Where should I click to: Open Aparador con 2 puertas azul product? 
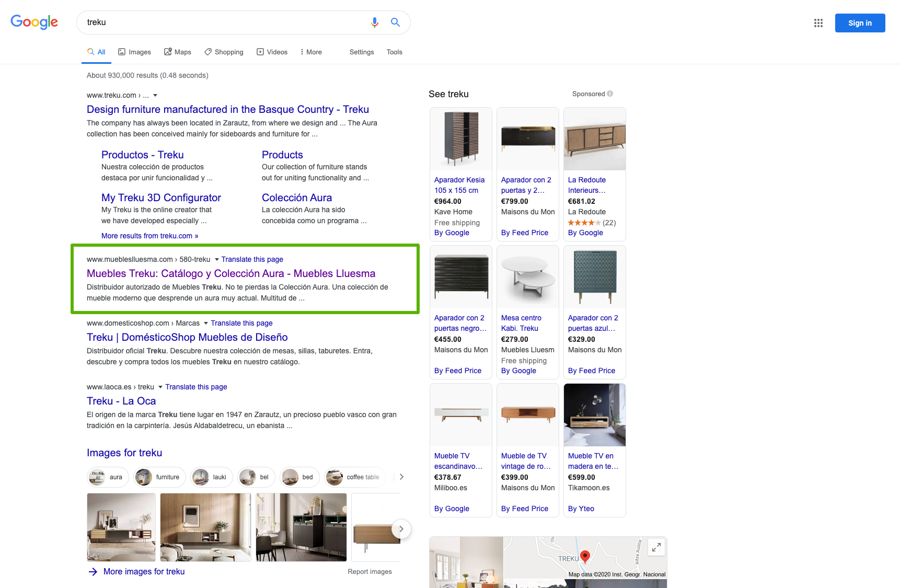(x=593, y=323)
